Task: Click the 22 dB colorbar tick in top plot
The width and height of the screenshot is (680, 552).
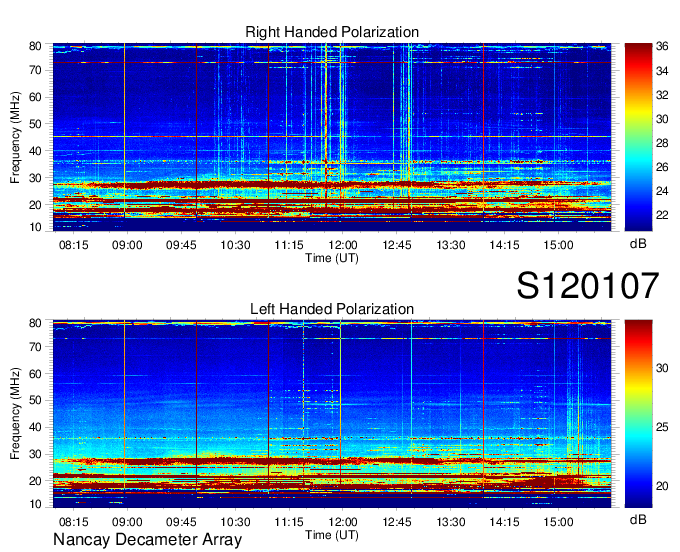Action: point(662,215)
